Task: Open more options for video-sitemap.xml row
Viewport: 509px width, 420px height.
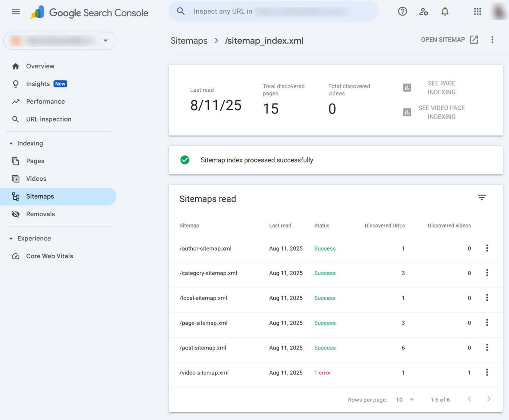Action: (x=487, y=372)
